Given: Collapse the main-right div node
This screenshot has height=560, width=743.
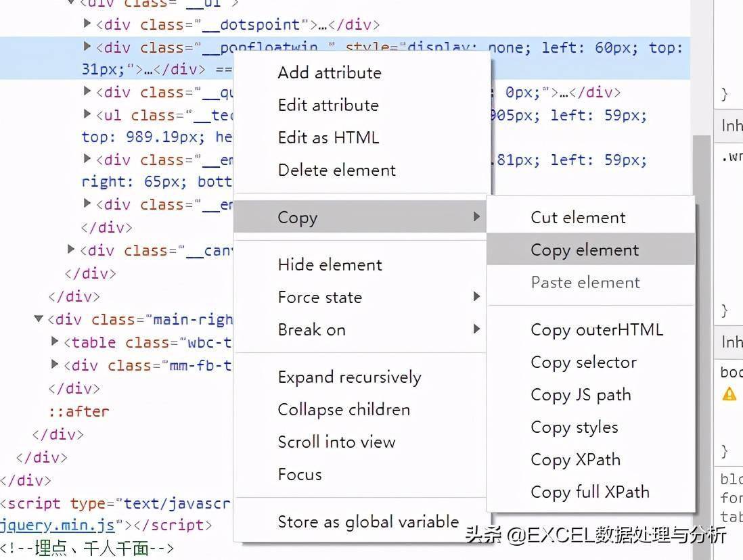Looking at the screenshot, I should [39, 319].
